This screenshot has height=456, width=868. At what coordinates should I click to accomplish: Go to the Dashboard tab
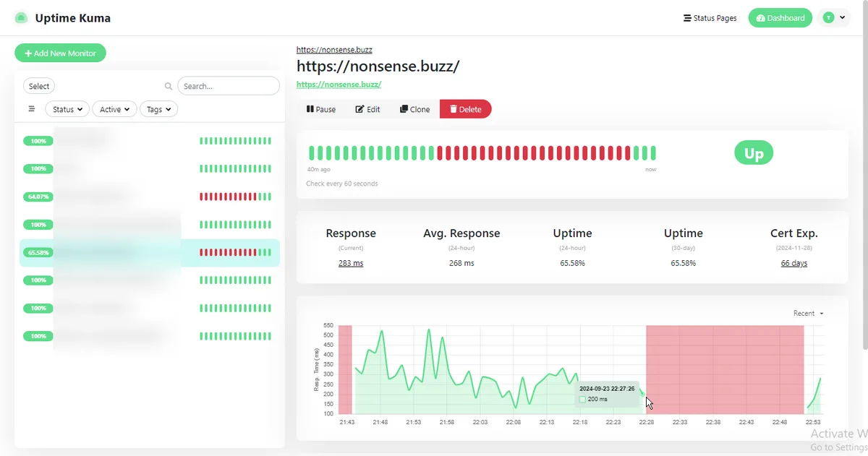pyautogui.click(x=780, y=18)
